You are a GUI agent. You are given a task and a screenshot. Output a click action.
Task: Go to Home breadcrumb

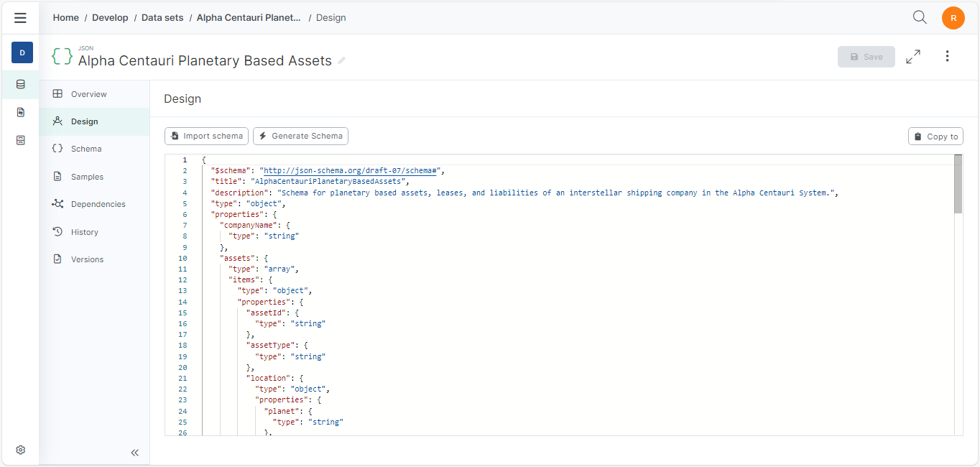[66, 17]
